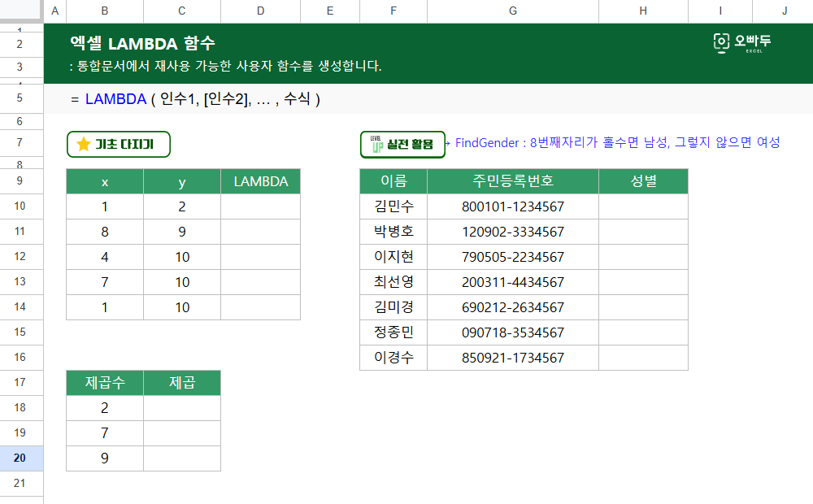Click the name 최선영
813x504 pixels.
click(x=393, y=281)
